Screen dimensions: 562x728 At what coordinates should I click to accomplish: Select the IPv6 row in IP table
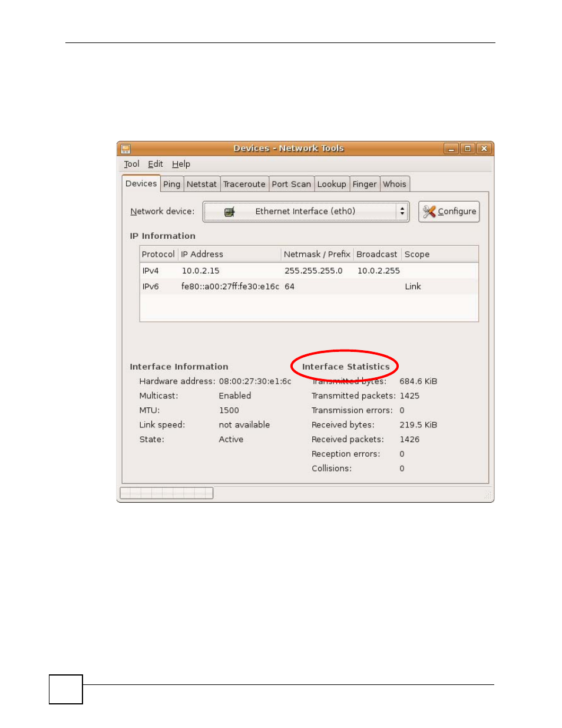pyautogui.click(x=309, y=286)
